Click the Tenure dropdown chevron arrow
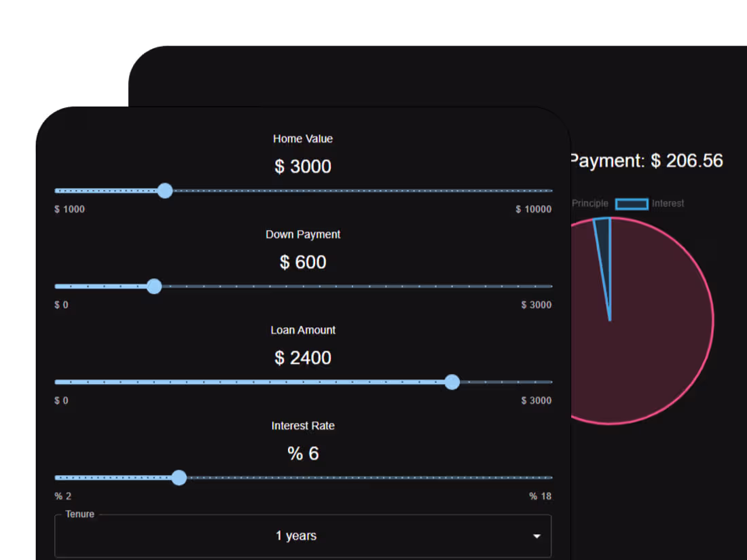This screenshot has width=747, height=560. 536,536
